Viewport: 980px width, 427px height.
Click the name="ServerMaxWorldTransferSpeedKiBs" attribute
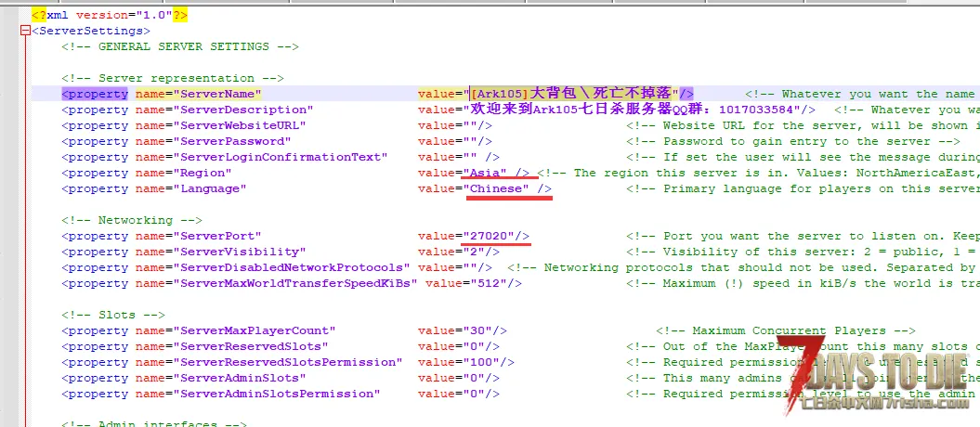point(276,283)
